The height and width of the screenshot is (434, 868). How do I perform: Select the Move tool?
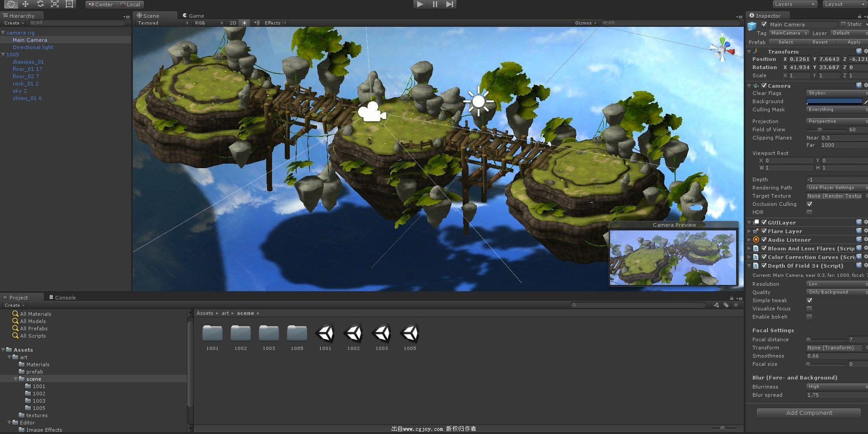click(25, 4)
